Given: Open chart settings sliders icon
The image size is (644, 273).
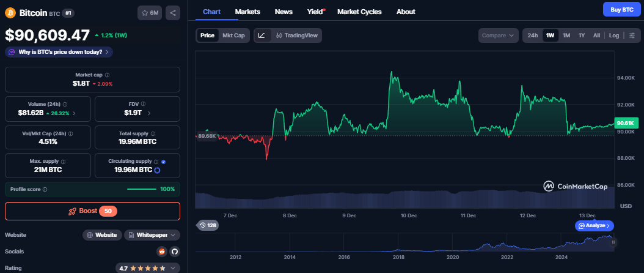Looking at the screenshot, I should 632,36.
